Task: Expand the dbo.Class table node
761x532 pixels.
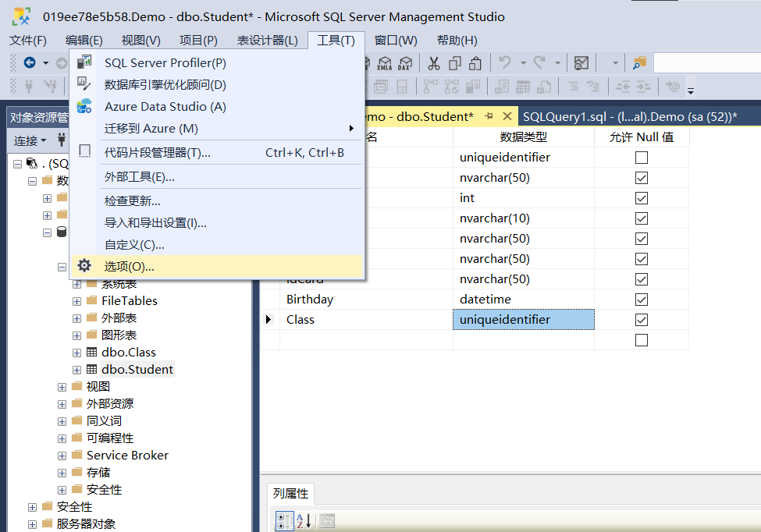Action: tap(76, 353)
